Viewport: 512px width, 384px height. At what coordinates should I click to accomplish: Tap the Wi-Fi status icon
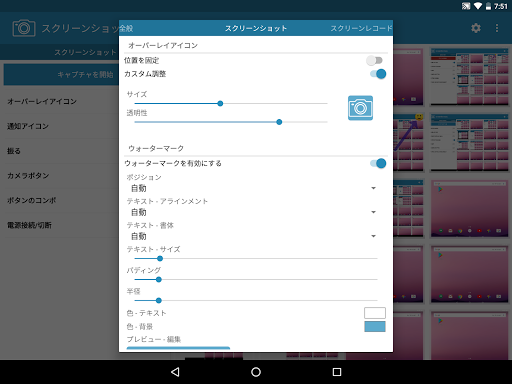pos(478,6)
